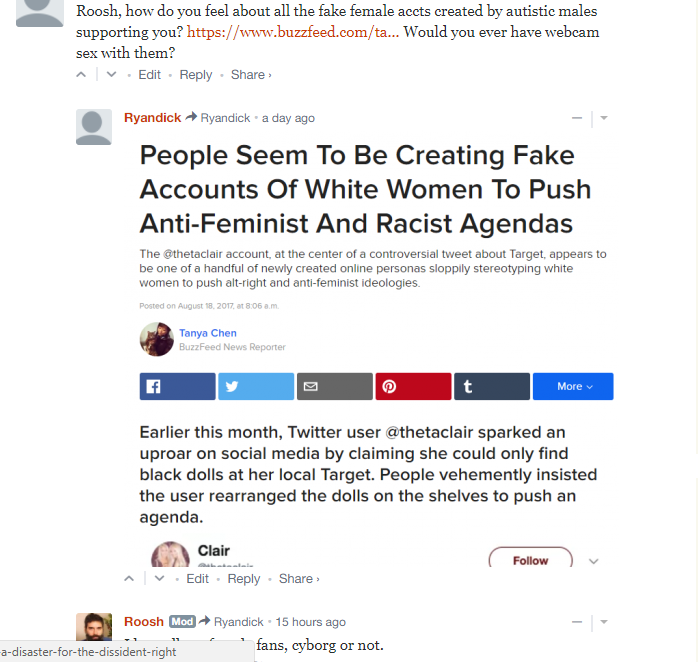The width and height of the screenshot is (698, 662).
Task: Collapse Ryandick's comment with the minus toggle
Action: [x=577, y=118]
